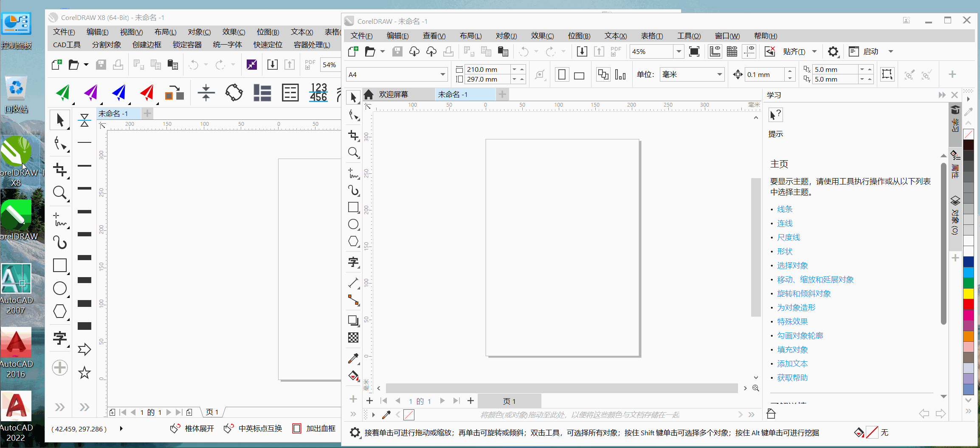980x448 pixels.
Task: Click the star shape icon in X8 window
Action: tap(84, 373)
